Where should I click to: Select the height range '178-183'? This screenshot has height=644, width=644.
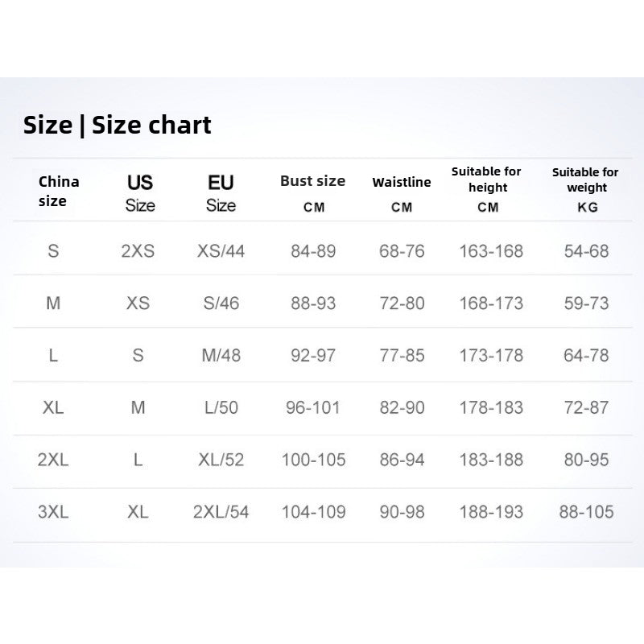[491, 407]
